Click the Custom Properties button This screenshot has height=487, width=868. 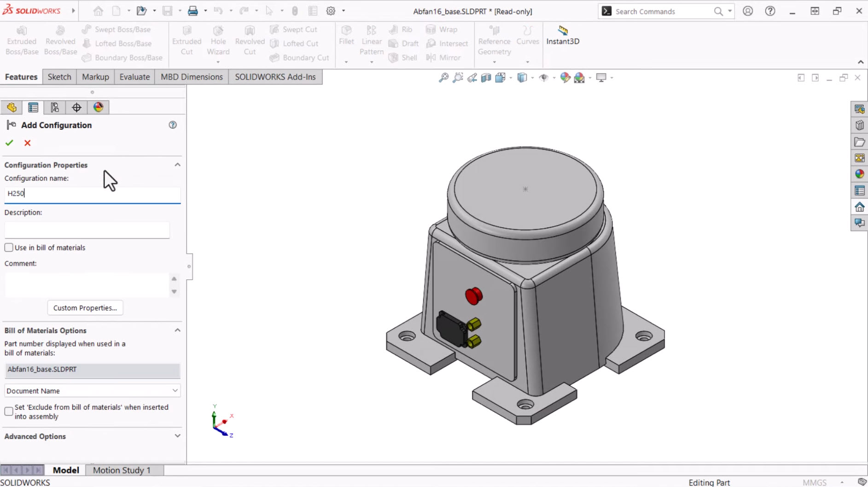(85, 308)
